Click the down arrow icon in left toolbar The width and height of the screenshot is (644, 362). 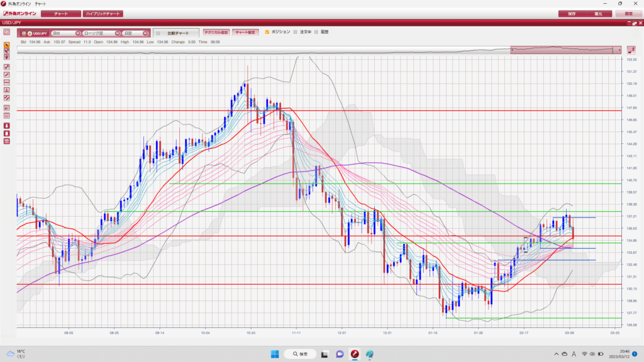point(6,126)
